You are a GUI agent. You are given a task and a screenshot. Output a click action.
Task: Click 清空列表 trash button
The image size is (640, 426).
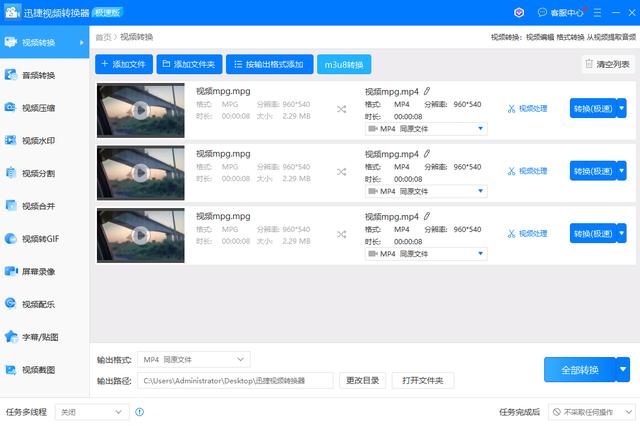pyautogui.click(x=608, y=64)
